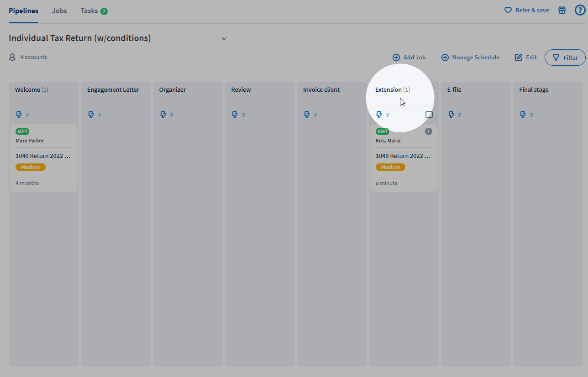Click the E-file stage automations lightning icon
The height and width of the screenshot is (377, 588).
click(x=451, y=115)
